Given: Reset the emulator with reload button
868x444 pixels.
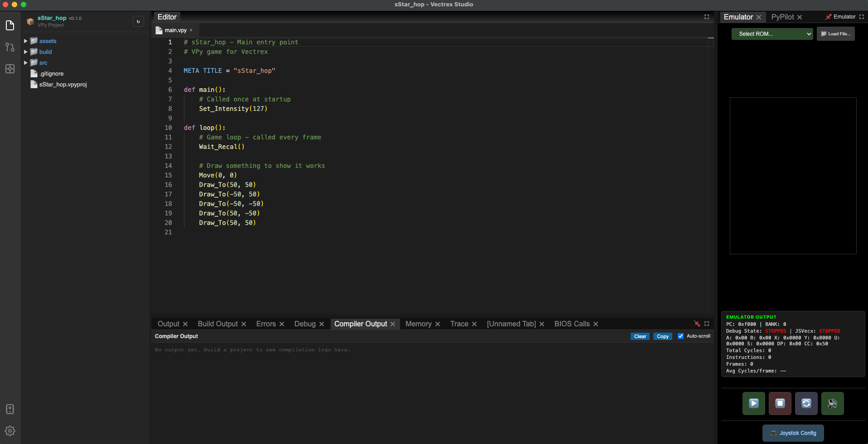Looking at the screenshot, I should click(x=806, y=403).
